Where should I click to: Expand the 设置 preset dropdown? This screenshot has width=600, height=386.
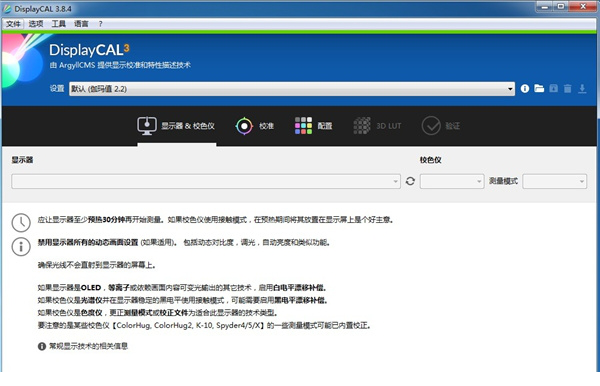coord(292,89)
